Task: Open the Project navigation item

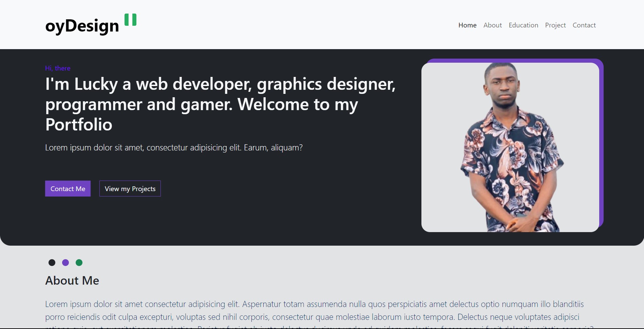Action: pos(555,25)
